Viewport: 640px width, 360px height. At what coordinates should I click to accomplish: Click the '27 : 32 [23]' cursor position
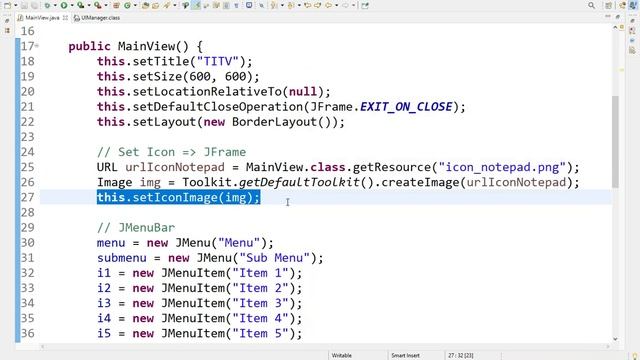[461, 356]
